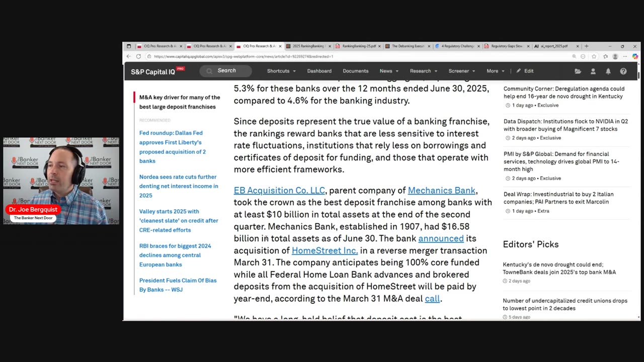
Task: Open notifications bell icon
Action: [x=608, y=71]
